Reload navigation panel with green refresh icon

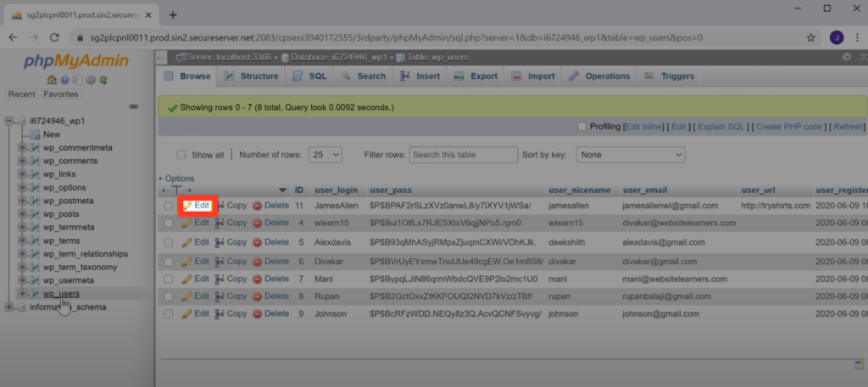[103, 80]
